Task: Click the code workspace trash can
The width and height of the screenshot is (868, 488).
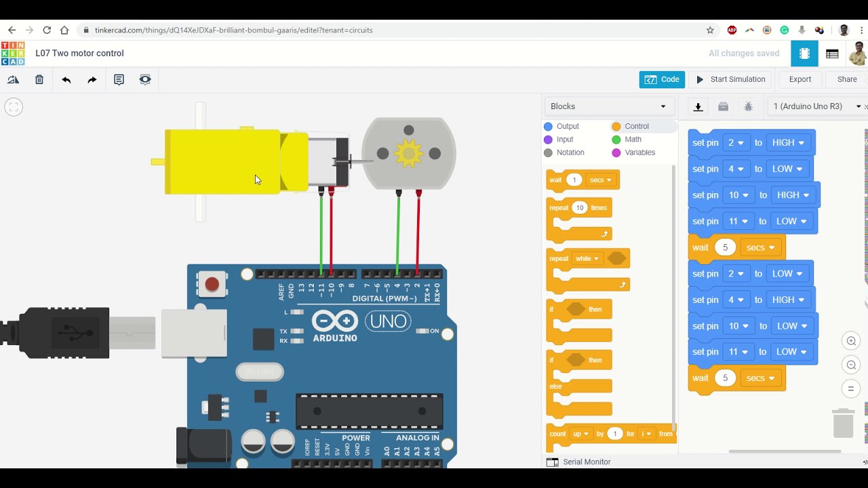Action: (x=843, y=423)
